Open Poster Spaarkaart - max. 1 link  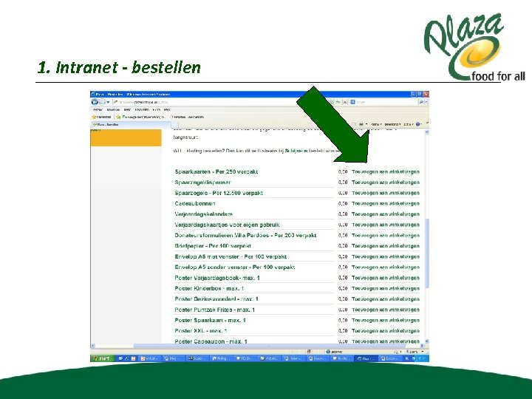[210, 320]
